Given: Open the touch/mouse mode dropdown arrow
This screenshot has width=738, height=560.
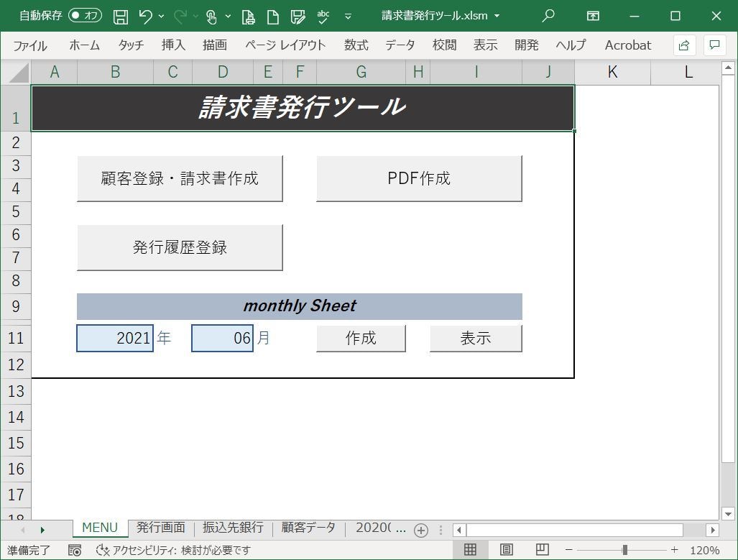Looking at the screenshot, I should click(x=229, y=17).
